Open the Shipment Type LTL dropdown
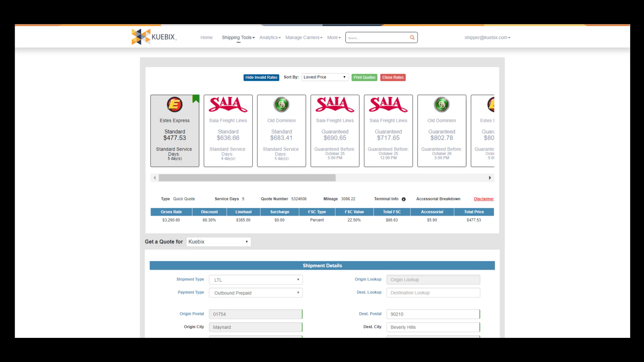 click(256, 280)
